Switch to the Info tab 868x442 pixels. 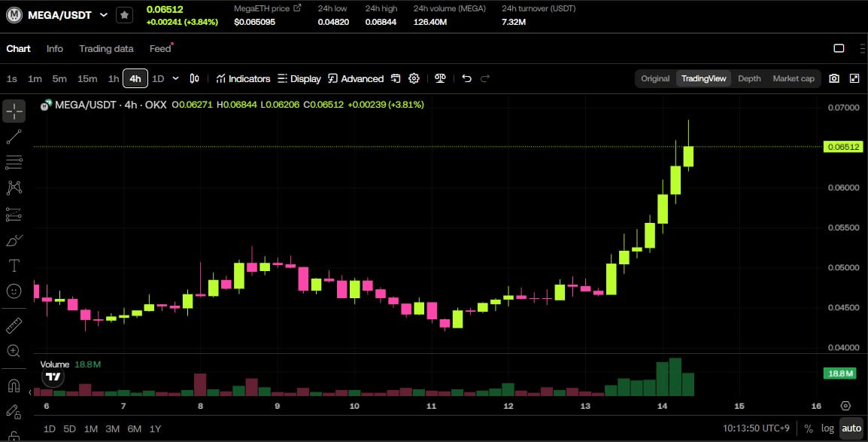pyautogui.click(x=54, y=49)
